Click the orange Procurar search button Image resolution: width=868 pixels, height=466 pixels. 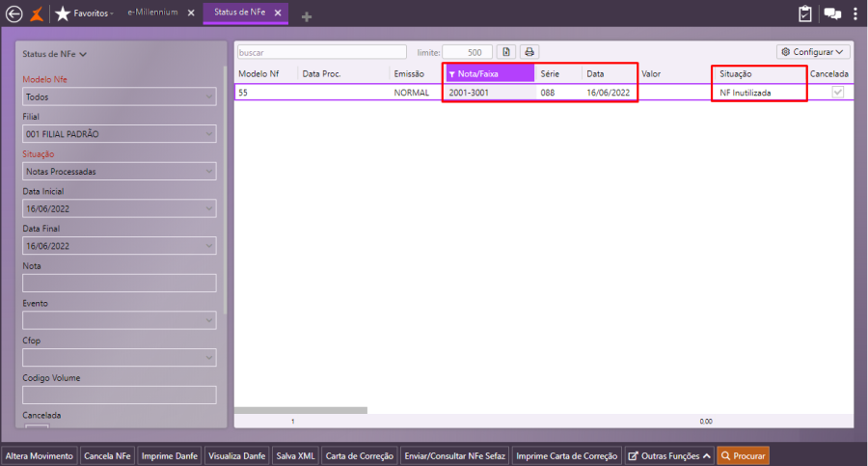[x=744, y=456]
